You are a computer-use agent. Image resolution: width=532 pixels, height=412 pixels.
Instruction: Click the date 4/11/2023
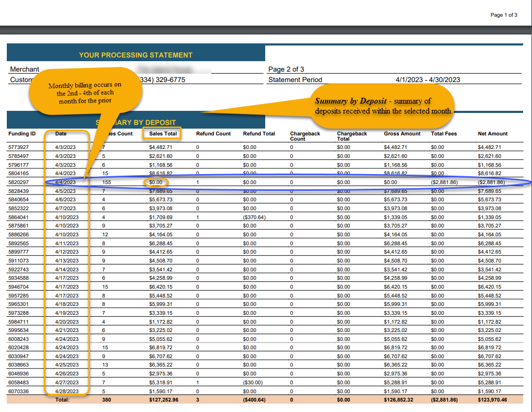click(67, 243)
